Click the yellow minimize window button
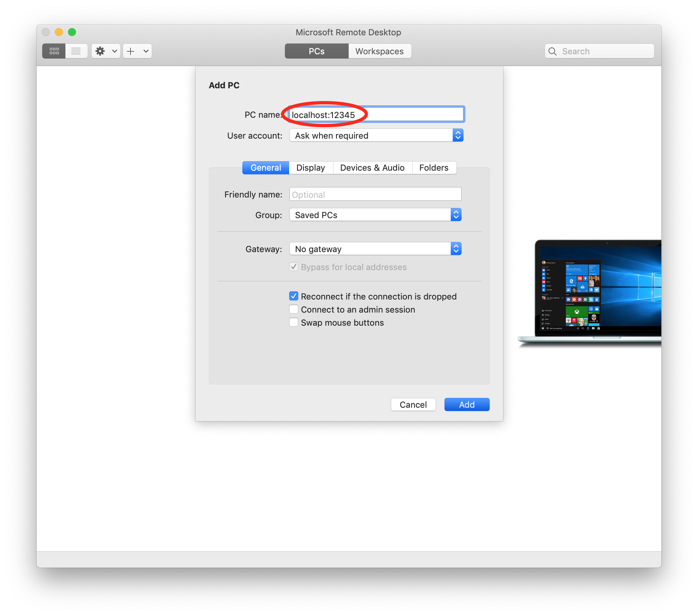Screen dimensions: 698x616 [x=59, y=32]
